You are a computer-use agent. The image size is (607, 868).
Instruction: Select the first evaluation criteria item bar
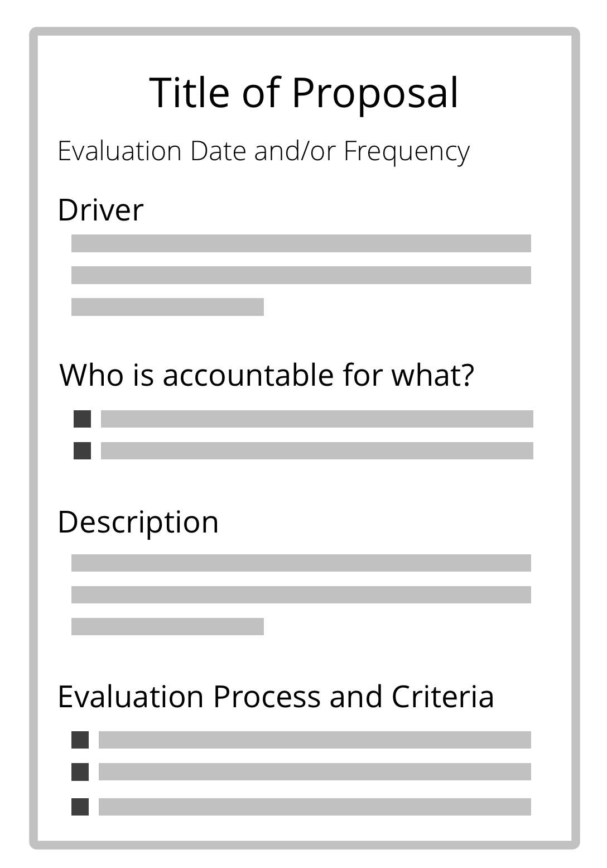(315, 740)
